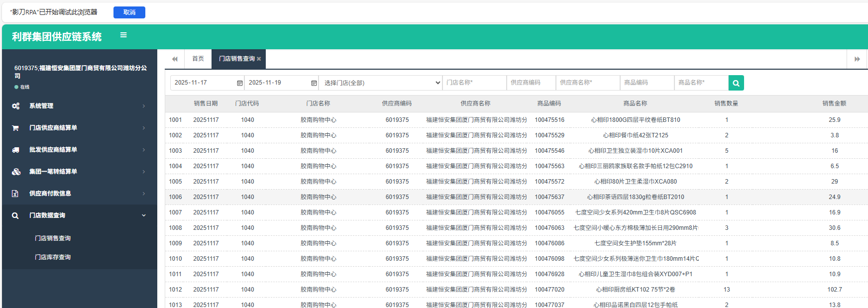This screenshot has width=868, height=308.
Task: Open 供应商付款信息 menu item
Action: click(80, 194)
